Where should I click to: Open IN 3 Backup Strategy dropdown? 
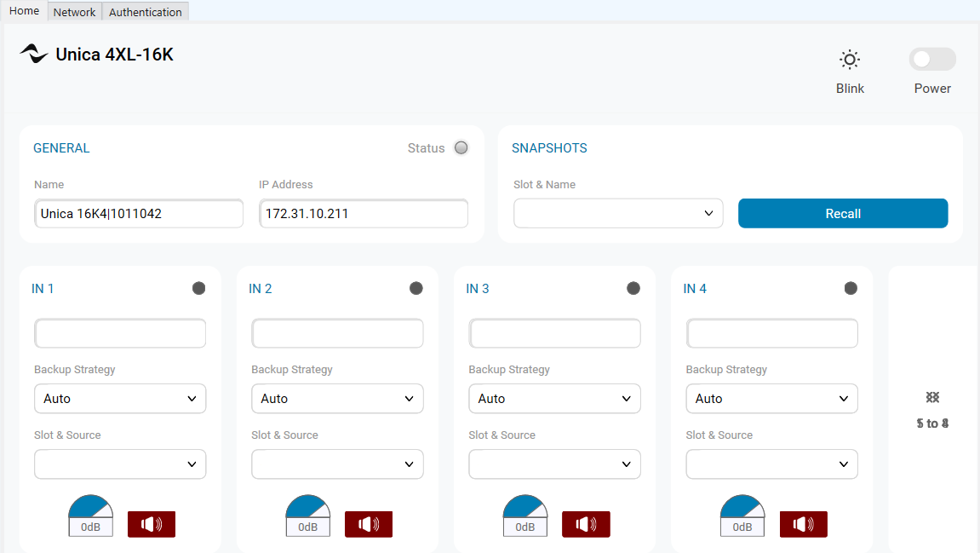tap(554, 399)
